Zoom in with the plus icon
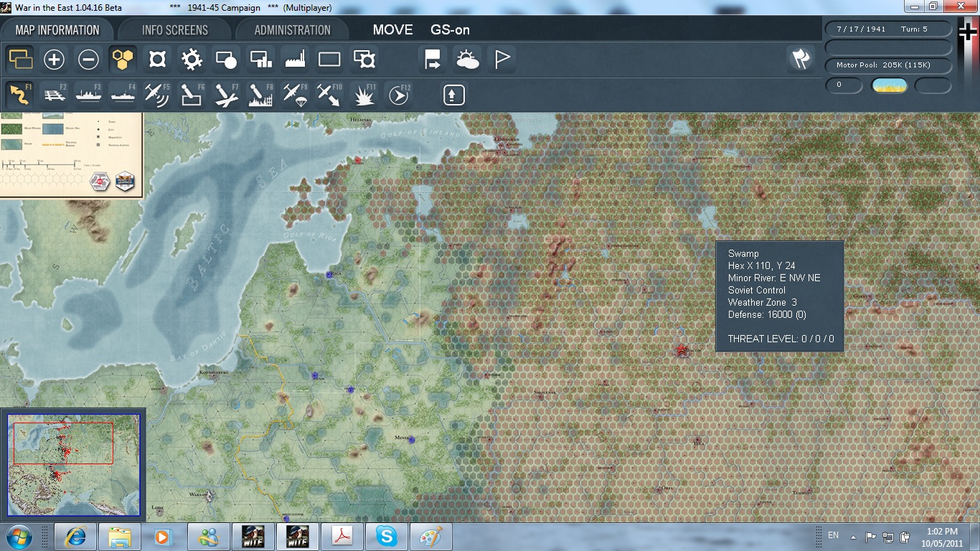This screenshot has height=551, width=980. click(54, 60)
